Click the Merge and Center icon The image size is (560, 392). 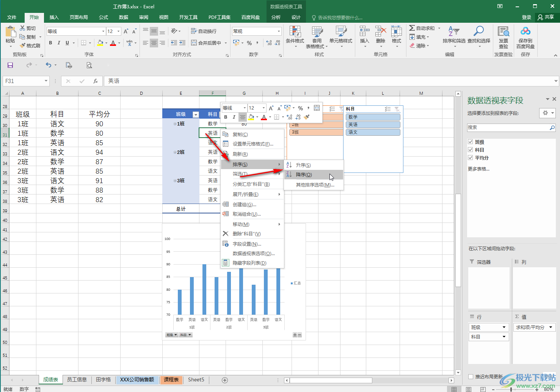tap(194, 43)
